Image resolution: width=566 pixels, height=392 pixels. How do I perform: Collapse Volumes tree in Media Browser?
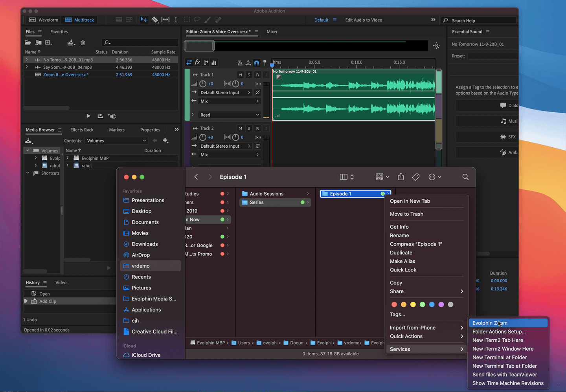click(28, 151)
